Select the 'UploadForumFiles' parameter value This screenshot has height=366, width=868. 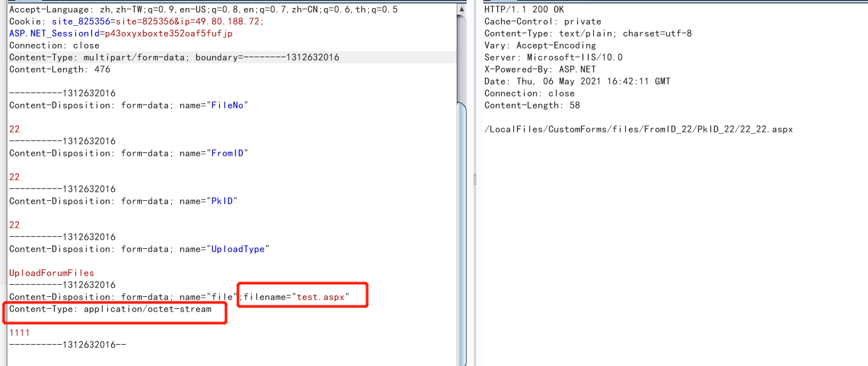[52, 273]
